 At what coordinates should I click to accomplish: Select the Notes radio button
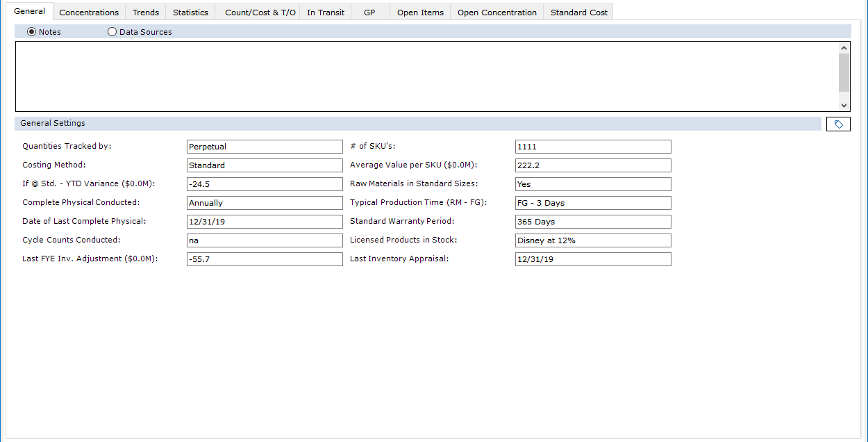click(x=32, y=31)
